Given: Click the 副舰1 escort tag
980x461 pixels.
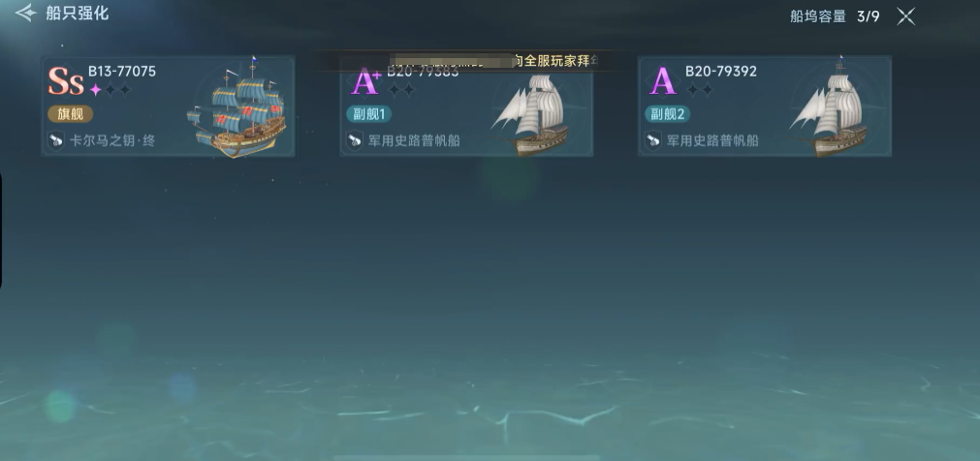Looking at the screenshot, I should [368, 113].
